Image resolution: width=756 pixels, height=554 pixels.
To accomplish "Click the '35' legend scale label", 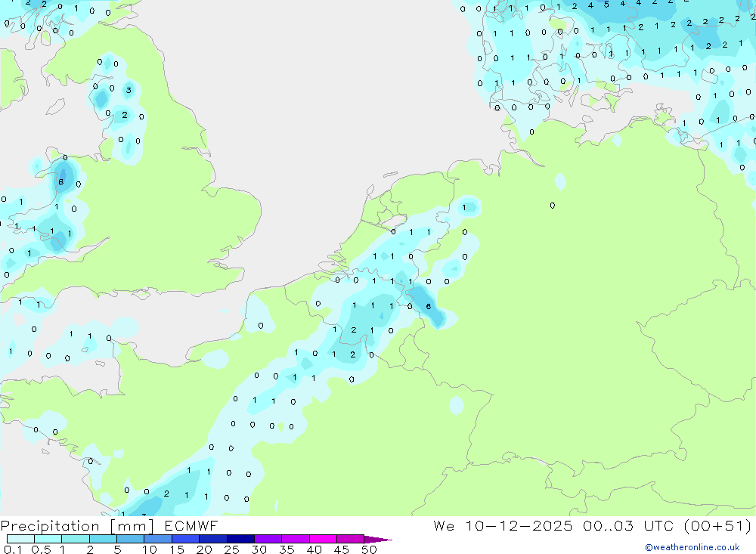I will point(287,549).
